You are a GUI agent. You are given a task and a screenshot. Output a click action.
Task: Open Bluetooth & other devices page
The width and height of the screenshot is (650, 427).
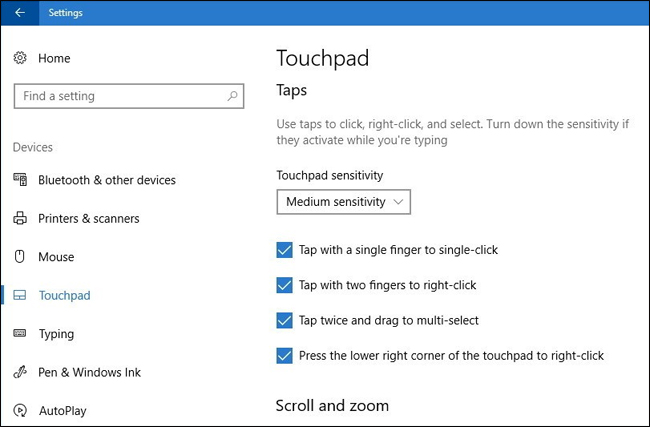[107, 180]
